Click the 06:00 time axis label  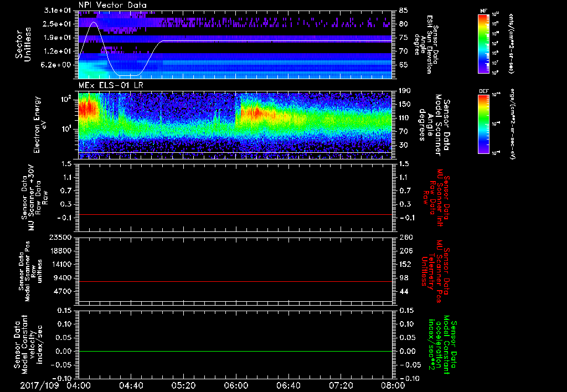pyautogui.click(x=236, y=385)
